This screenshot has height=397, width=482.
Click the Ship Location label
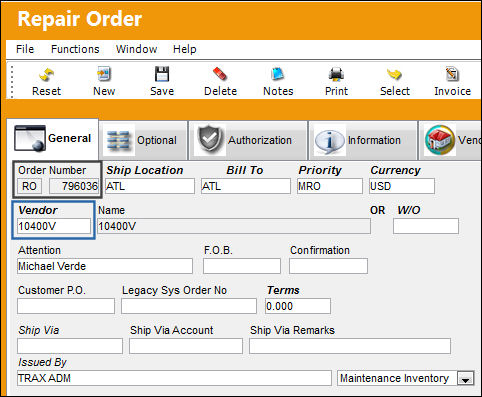[x=145, y=170]
